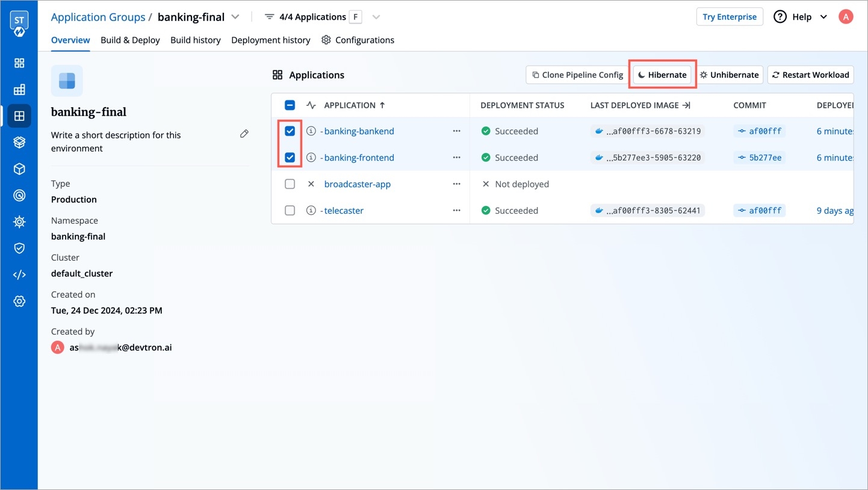Click the Hibernate button
The height and width of the screenshot is (490, 868).
(662, 75)
